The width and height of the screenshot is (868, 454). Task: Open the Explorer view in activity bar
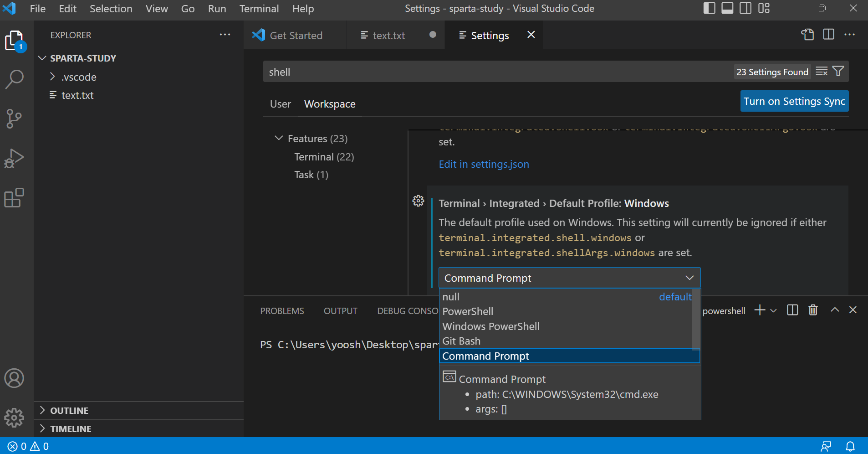pyautogui.click(x=15, y=41)
